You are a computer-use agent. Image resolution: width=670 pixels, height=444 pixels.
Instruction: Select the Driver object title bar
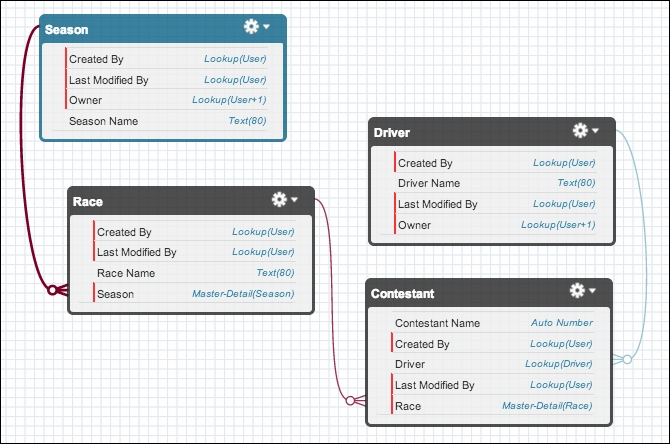tap(492, 132)
